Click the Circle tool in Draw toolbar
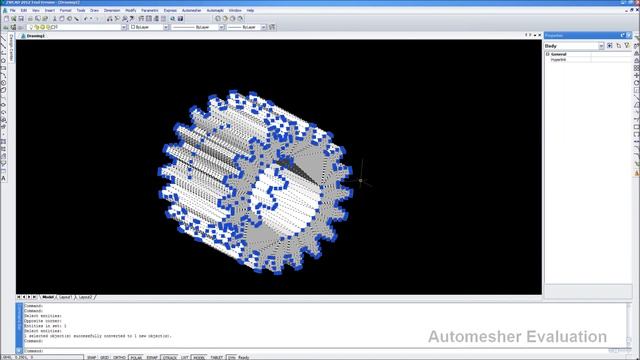The image size is (640, 360). (3, 82)
